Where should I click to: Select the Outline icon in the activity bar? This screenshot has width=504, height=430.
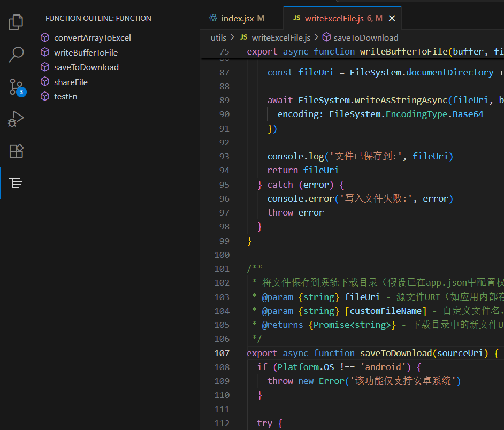coord(16,182)
